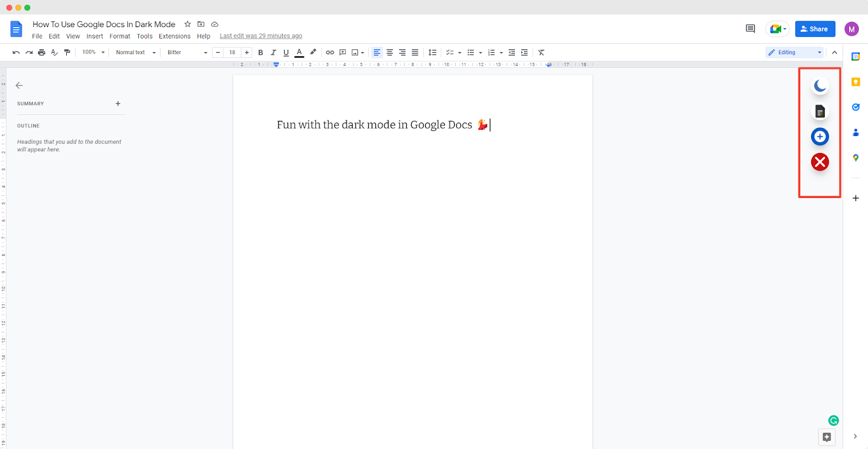Open the 100% zoom dropdown
The height and width of the screenshot is (449, 868).
[93, 53]
